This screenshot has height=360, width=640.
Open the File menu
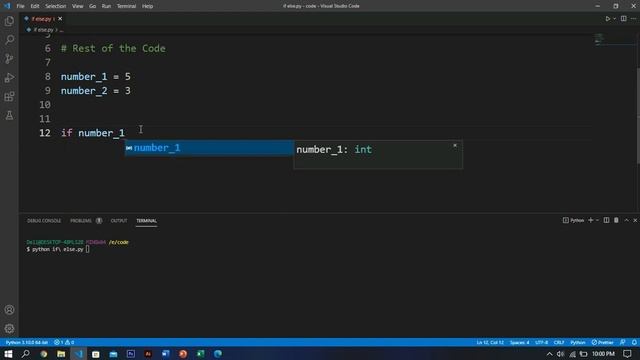[x=20, y=6]
